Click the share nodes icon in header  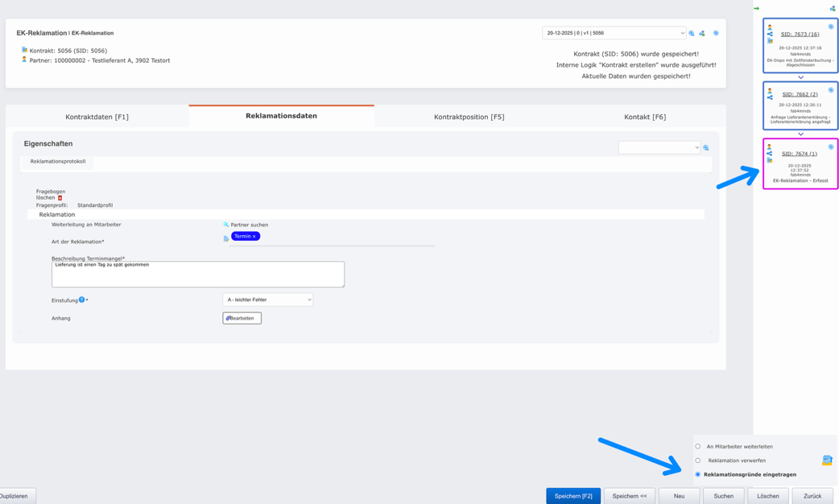click(702, 34)
